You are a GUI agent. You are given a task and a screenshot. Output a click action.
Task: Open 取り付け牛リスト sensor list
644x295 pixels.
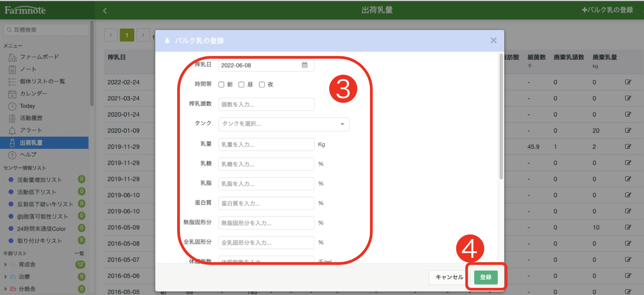(39, 241)
